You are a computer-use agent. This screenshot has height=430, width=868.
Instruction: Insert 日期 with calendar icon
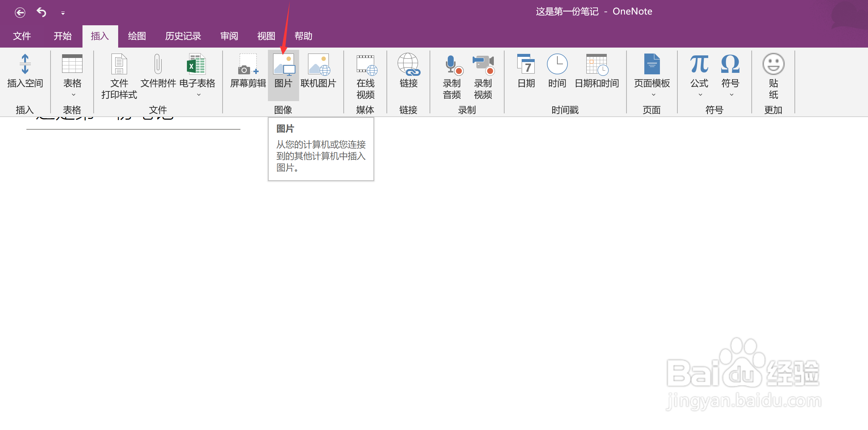click(526, 64)
